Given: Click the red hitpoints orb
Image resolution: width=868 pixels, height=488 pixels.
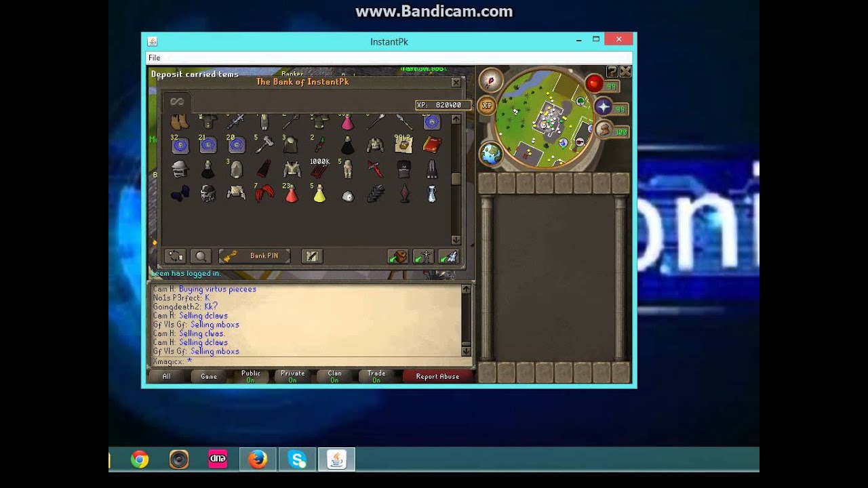Looking at the screenshot, I should click(x=594, y=83).
